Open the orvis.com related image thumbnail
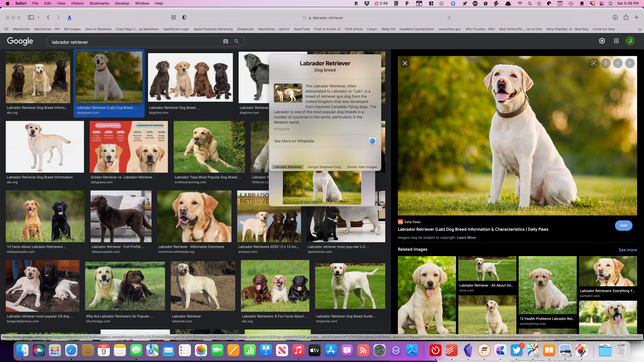The image size is (644, 362). click(x=487, y=269)
